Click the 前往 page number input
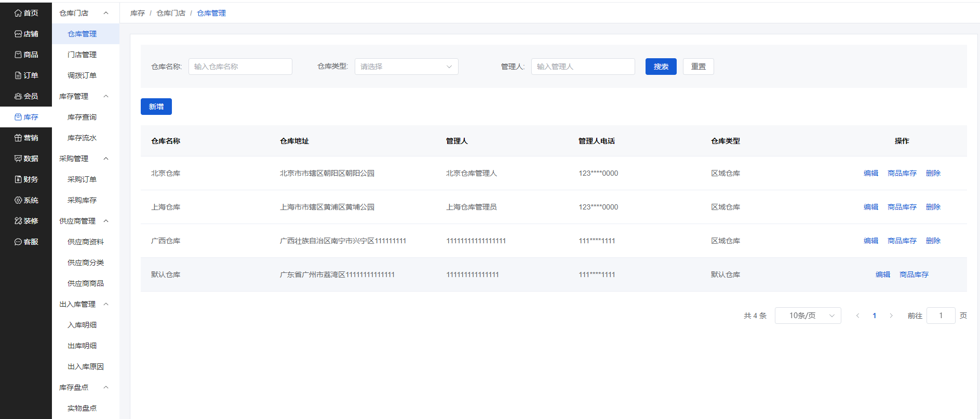 (941, 316)
